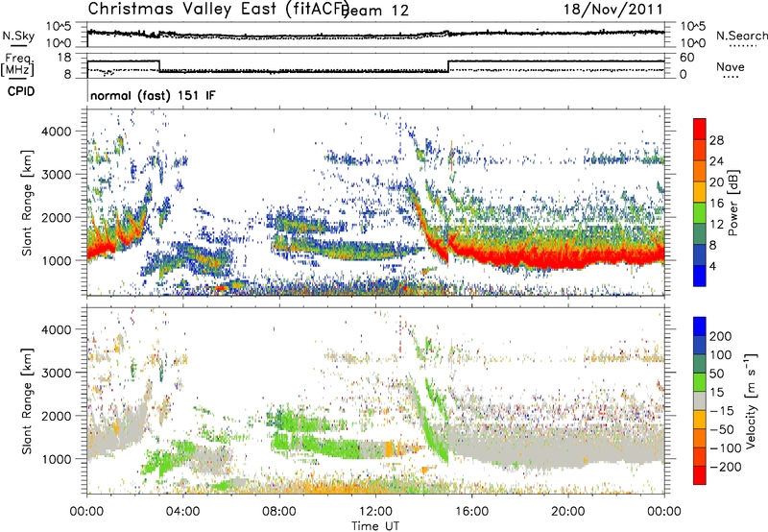Click the '28' label on Power colorbar

(x=716, y=140)
